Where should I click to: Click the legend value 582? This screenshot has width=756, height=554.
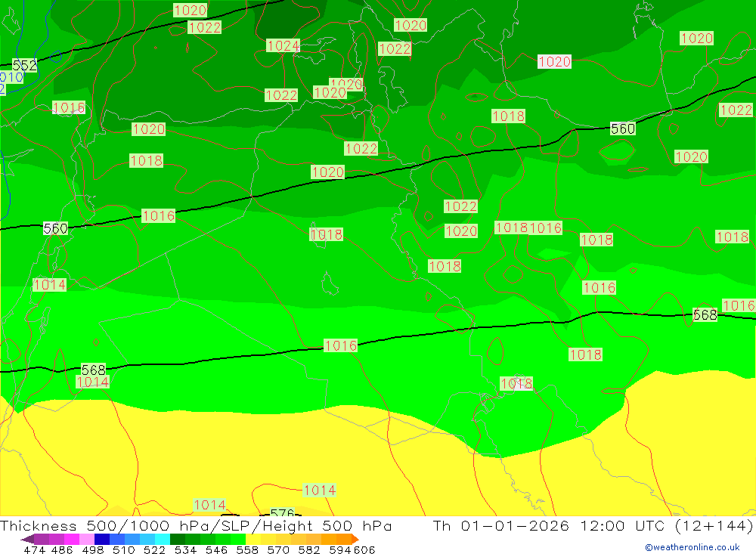[308, 549]
